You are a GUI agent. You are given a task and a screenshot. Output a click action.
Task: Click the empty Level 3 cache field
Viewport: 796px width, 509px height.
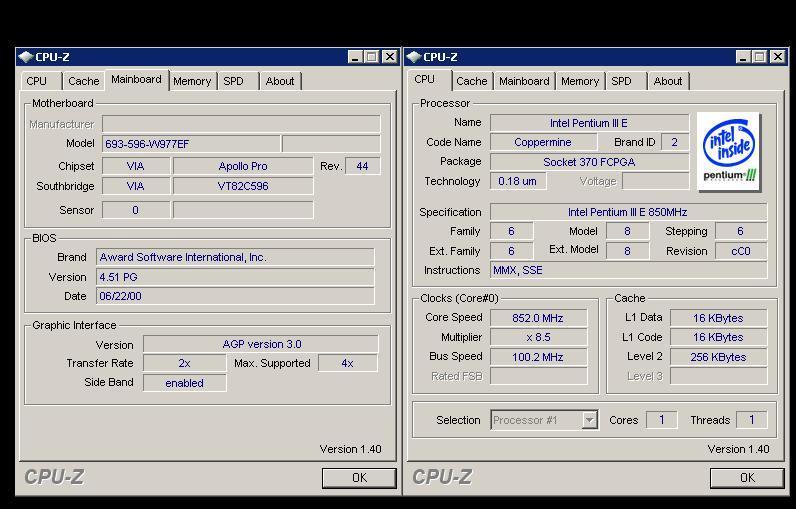coord(718,376)
